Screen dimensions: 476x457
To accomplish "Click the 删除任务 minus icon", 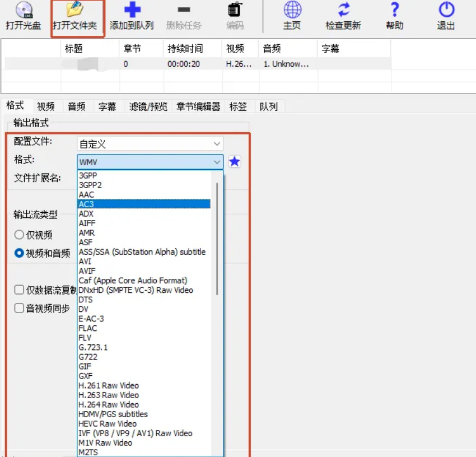I will (184, 10).
